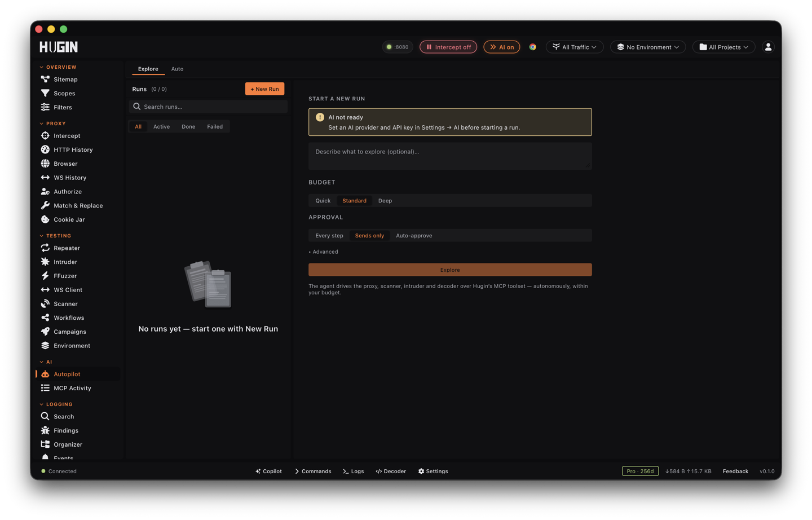Viewport: 812px width, 520px height.
Task: Click the Autopilot robot icon
Action: click(45, 374)
